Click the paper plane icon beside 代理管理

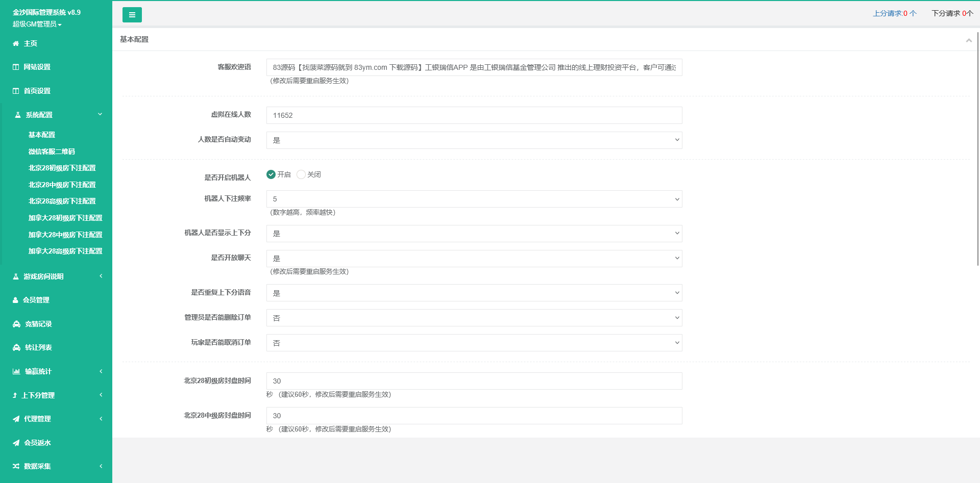coord(16,419)
